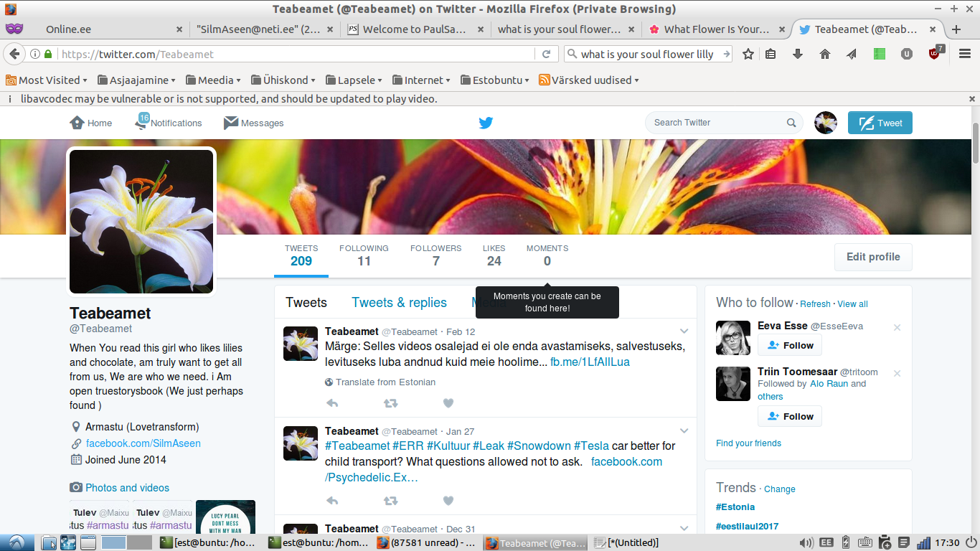Click the search magnifier in Search Twitter box
Screen dimensions: 980x551
tap(791, 123)
